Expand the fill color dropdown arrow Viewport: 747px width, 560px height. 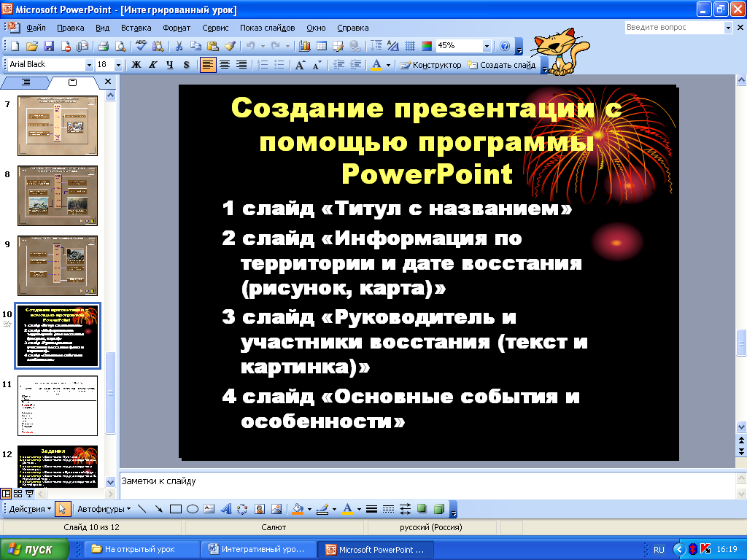(309, 509)
